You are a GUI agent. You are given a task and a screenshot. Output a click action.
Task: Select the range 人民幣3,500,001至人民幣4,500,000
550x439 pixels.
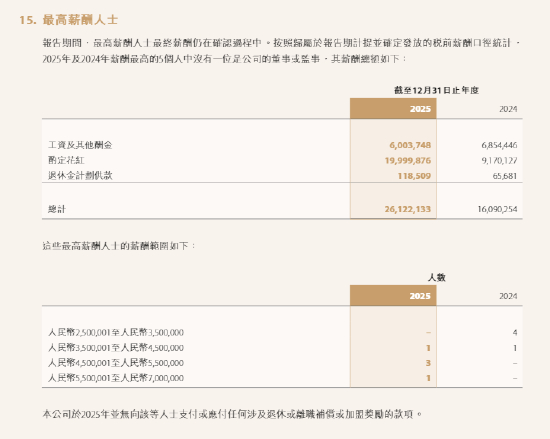coord(116,347)
